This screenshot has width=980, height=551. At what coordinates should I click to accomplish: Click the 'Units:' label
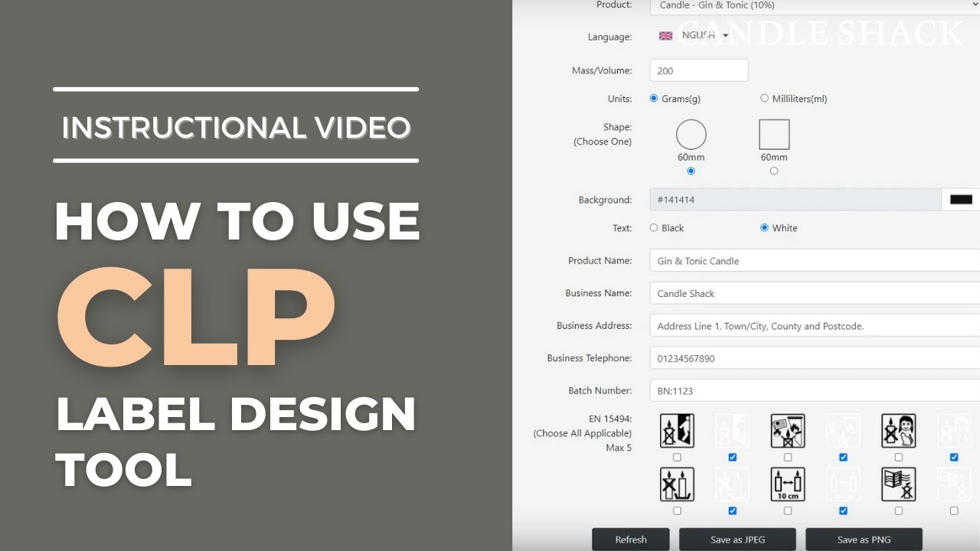[x=619, y=99]
